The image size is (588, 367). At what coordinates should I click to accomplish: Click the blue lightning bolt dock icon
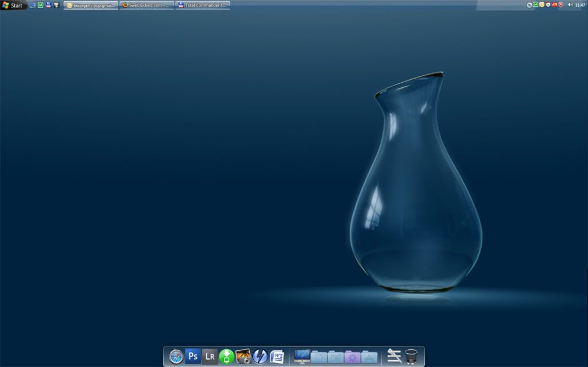coord(260,357)
